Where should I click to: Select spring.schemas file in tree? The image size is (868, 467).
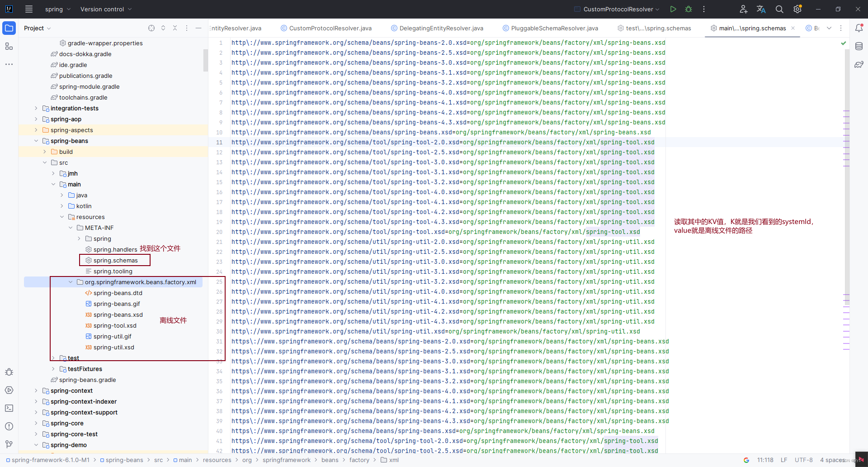115,260
